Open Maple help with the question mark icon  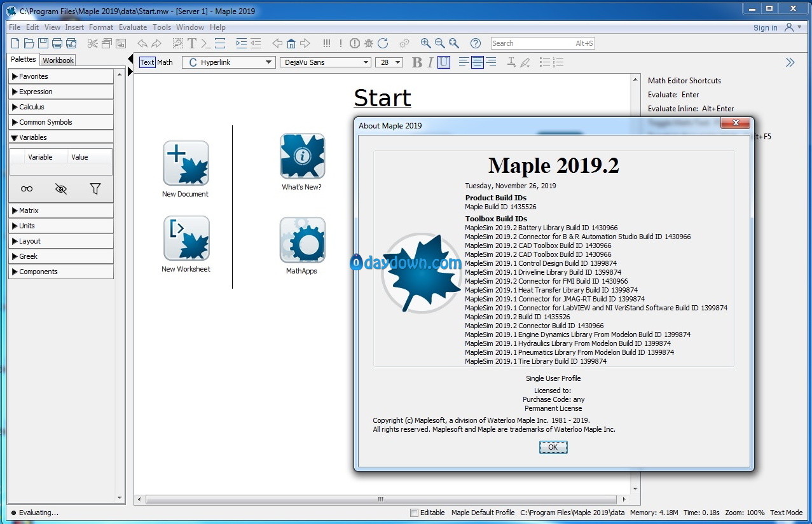[x=476, y=43]
